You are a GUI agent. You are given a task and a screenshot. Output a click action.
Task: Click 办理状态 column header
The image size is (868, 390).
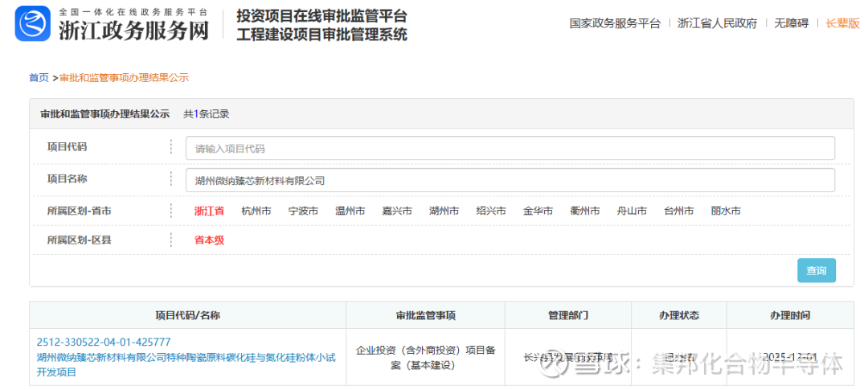tap(679, 315)
